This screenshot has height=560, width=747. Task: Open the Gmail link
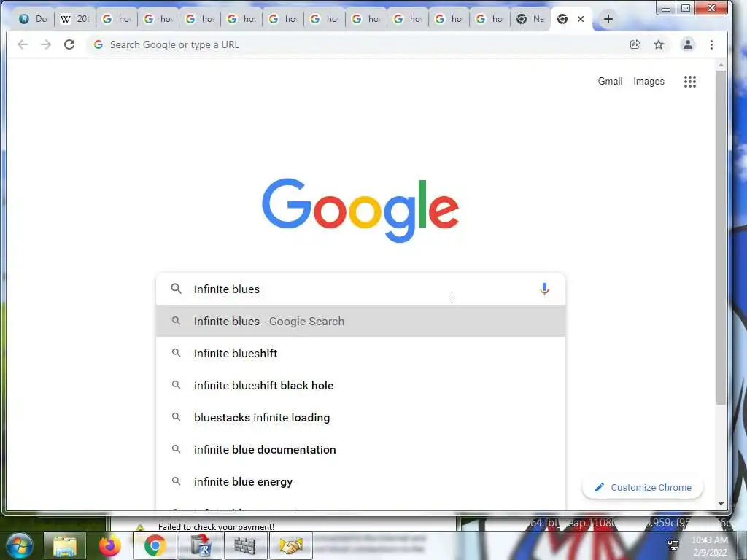(610, 82)
